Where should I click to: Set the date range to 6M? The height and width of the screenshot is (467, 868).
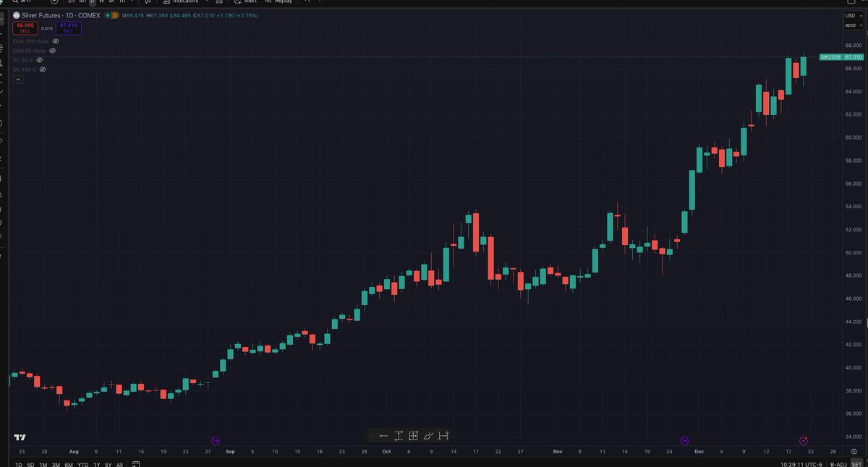pos(69,464)
